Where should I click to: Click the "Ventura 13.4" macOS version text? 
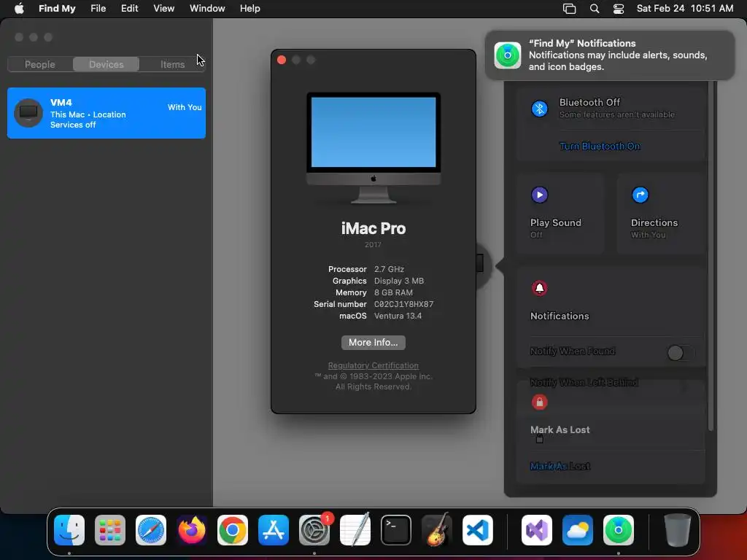[x=398, y=316]
